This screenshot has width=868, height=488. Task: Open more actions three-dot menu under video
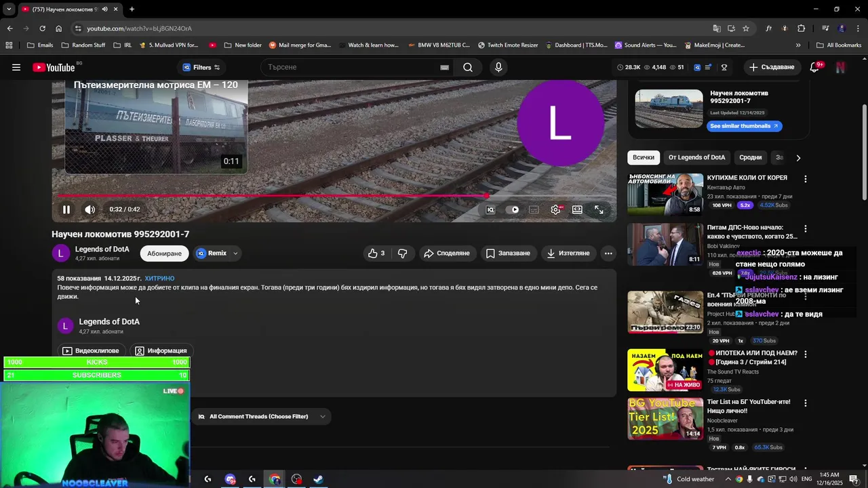tap(608, 253)
